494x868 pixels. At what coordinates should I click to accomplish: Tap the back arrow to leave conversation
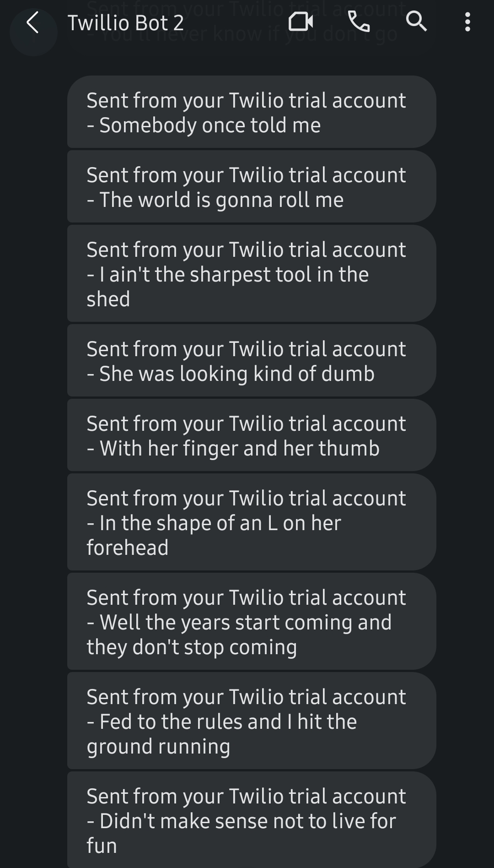(x=33, y=22)
